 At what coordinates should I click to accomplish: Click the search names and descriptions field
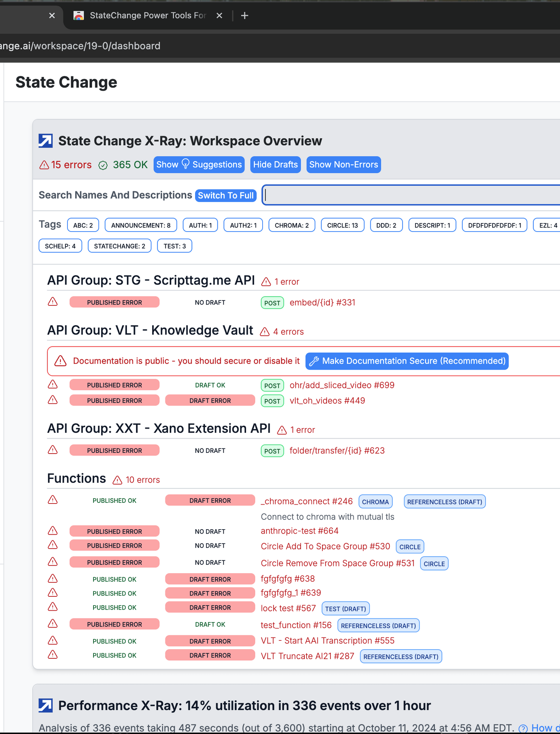point(411,195)
